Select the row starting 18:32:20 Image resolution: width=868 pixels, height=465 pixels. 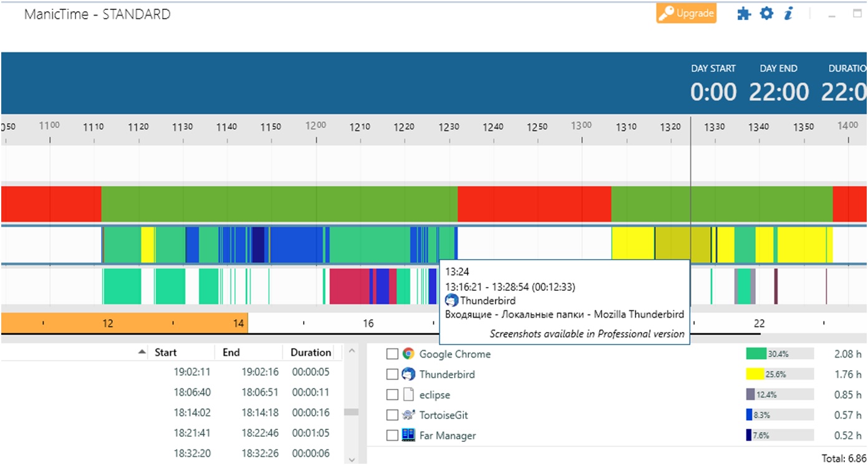171,453
